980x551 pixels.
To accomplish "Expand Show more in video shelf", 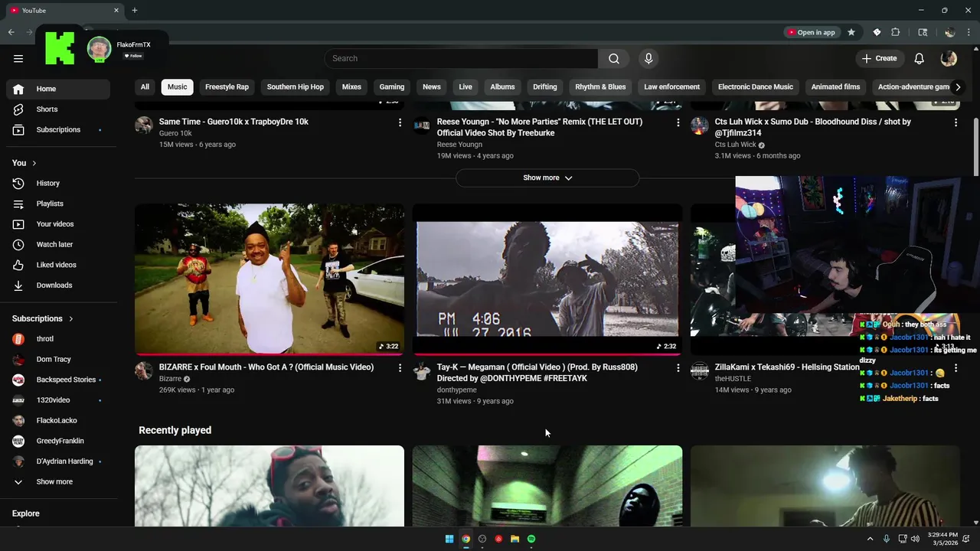I will 547,178.
